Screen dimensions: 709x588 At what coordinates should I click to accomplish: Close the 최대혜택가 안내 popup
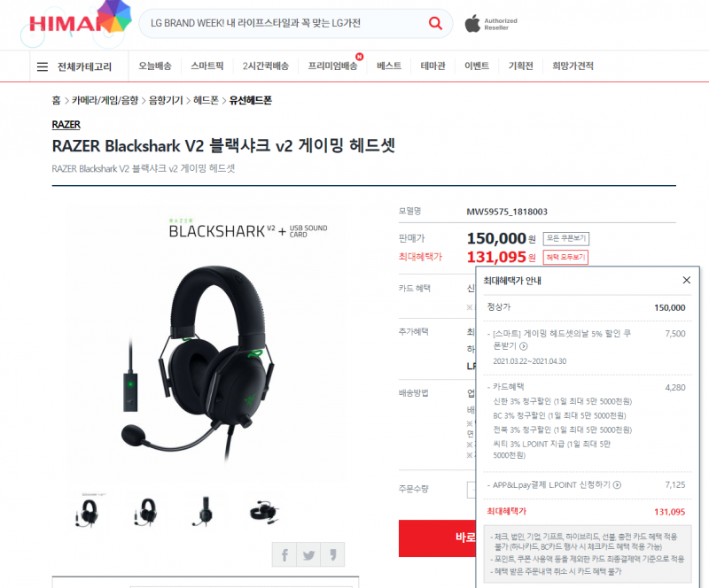[686, 280]
